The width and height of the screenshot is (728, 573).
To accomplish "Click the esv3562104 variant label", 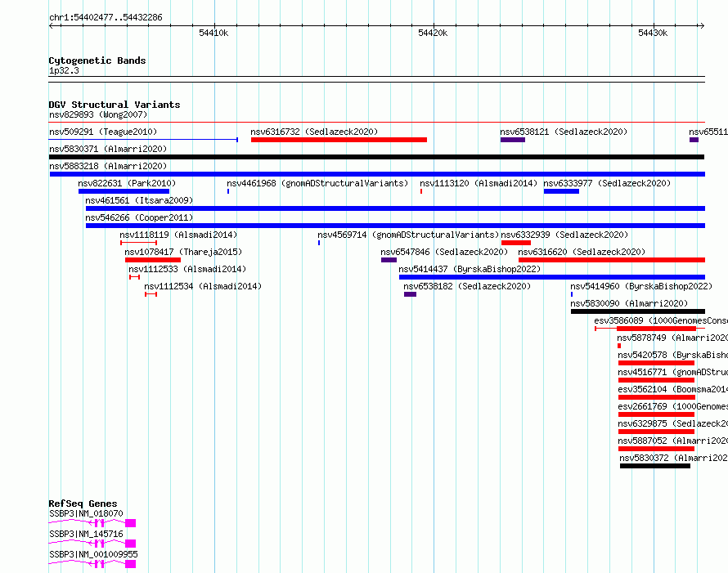I will [x=672, y=389].
